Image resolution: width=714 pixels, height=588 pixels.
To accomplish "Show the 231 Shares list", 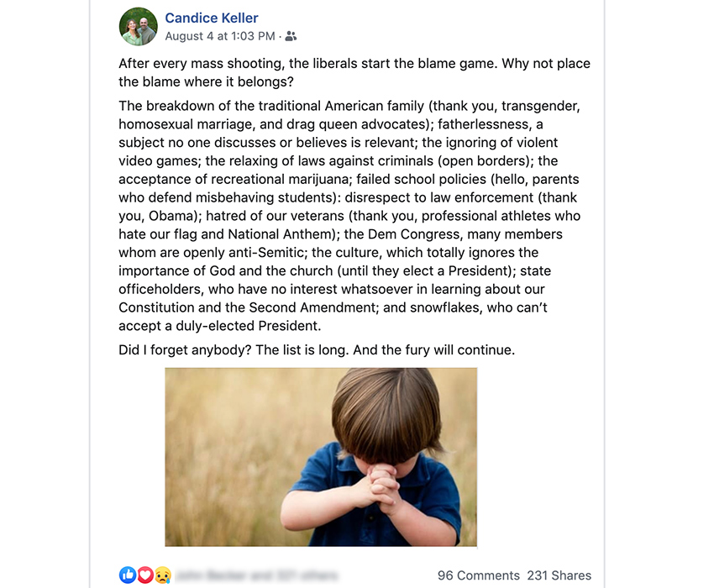I will pos(559,575).
